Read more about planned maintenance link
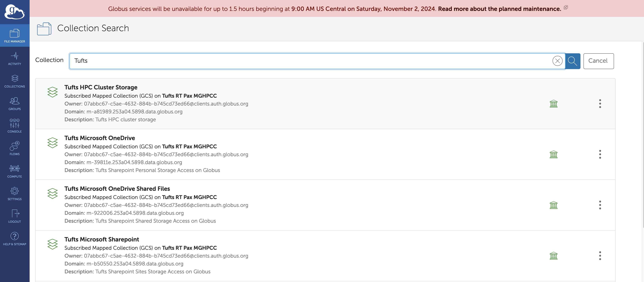Image resolution: width=644 pixels, height=282 pixels. pos(499,9)
